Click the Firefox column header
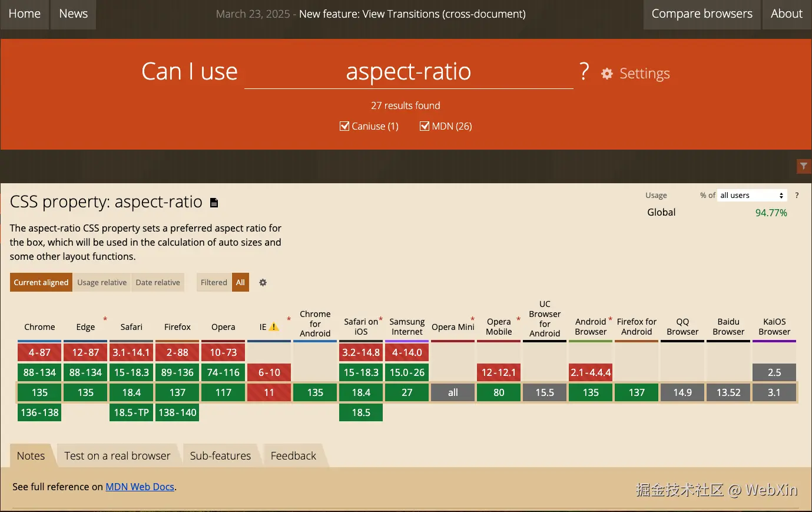The height and width of the screenshot is (512, 812). coord(177,327)
